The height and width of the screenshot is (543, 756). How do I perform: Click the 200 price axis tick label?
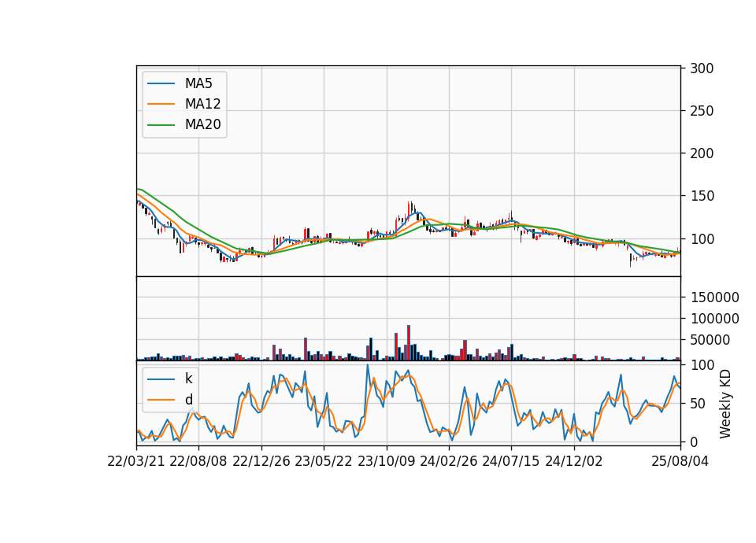click(702, 153)
